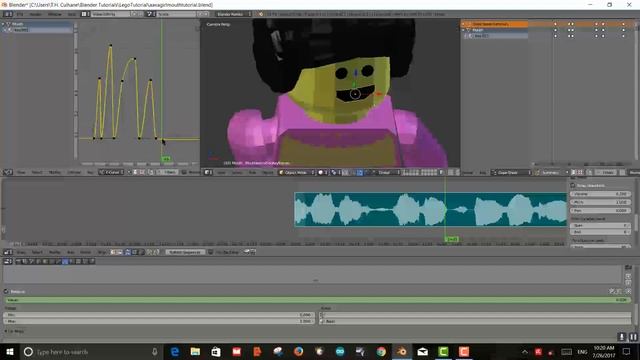Open the Blender Render engine dropdown
The height and width of the screenshot is (360, 640).
click(x=233, y=14)
